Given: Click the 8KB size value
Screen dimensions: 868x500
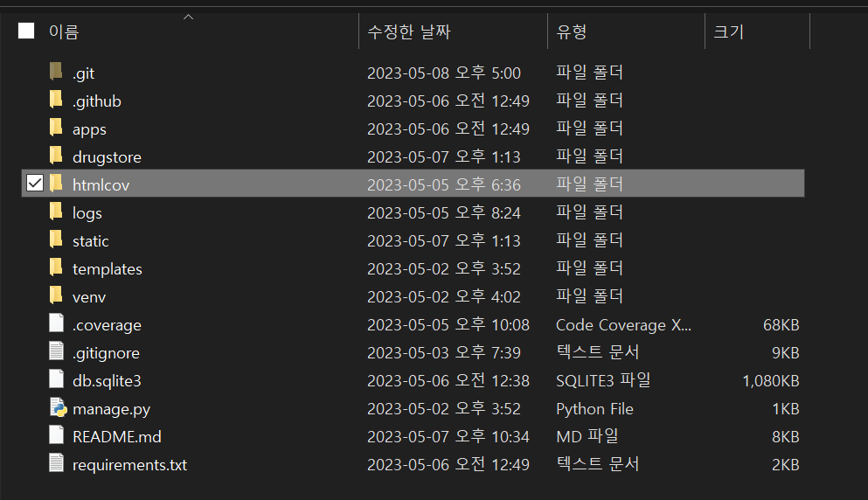Looking at the screenshot, I should coord(786,437).
